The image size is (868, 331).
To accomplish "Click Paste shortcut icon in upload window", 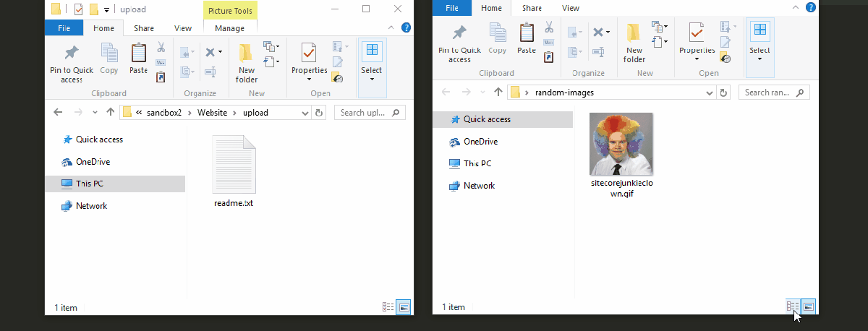I will tap(161, 77).
